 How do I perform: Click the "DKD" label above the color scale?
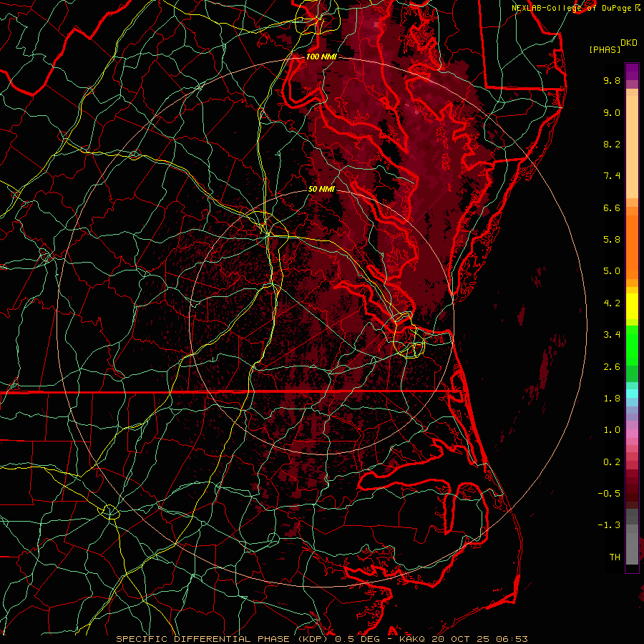tap(628, 43)
